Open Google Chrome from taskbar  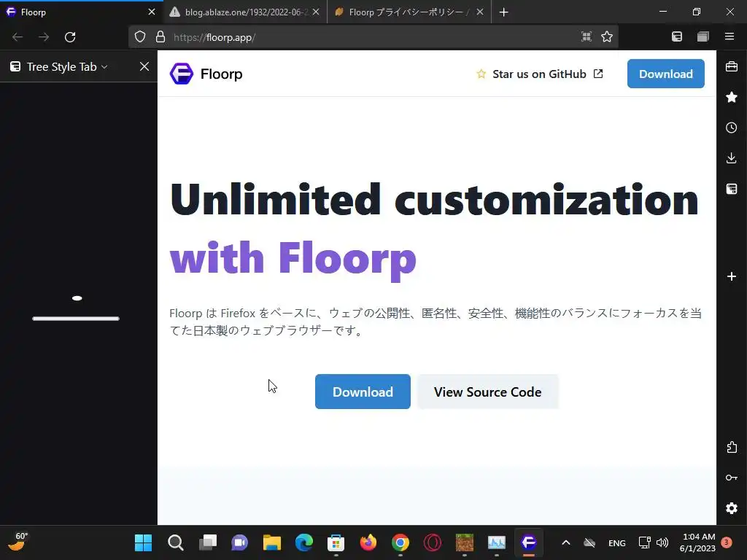[400, 542]
